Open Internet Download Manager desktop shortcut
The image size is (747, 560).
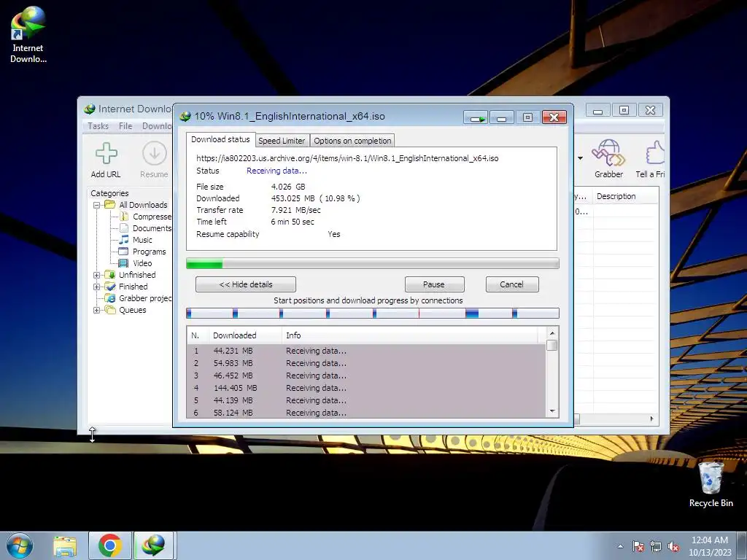click(28, 34)
